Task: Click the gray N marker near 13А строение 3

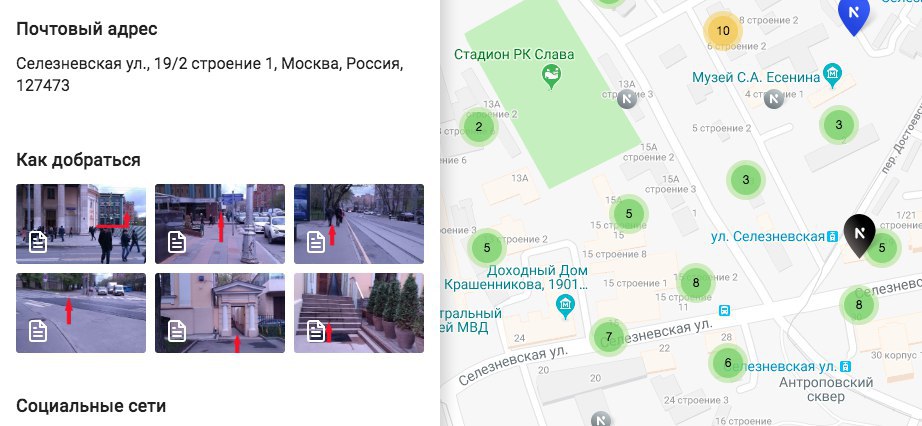Action: pyautogui.click(x=627, y=98)
